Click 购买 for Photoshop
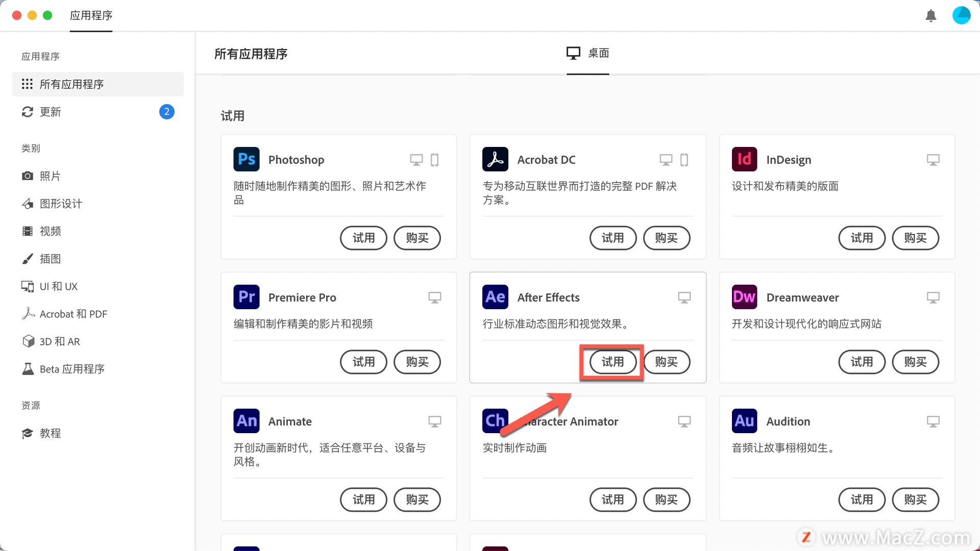This screenshot has width=980, height=551. pyautogui.click(x=417, y=238)
